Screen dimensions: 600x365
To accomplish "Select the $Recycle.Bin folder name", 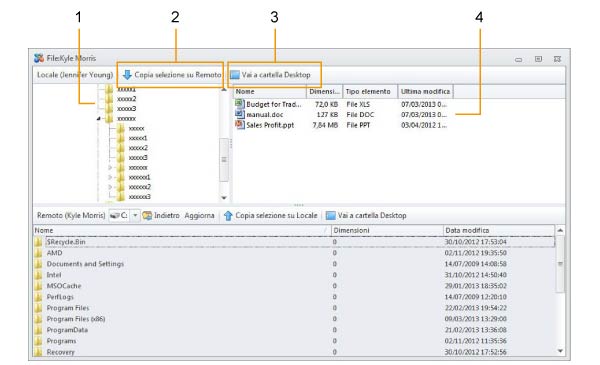I will 66,242.
